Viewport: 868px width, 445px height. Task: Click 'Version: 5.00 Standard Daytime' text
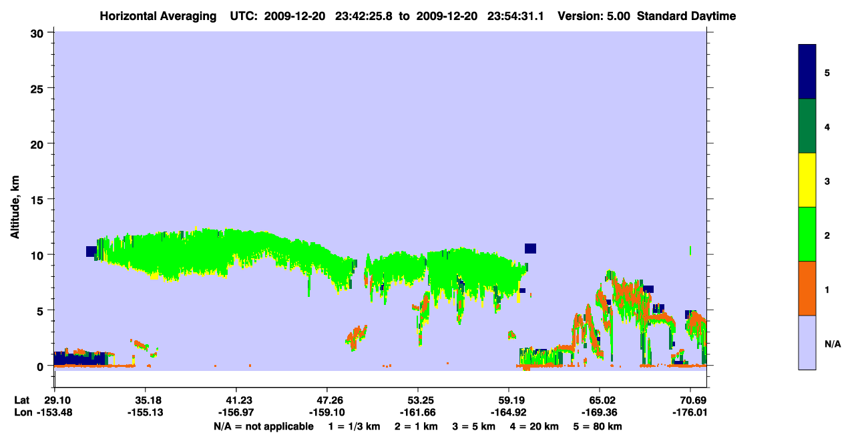click(647, 16)
